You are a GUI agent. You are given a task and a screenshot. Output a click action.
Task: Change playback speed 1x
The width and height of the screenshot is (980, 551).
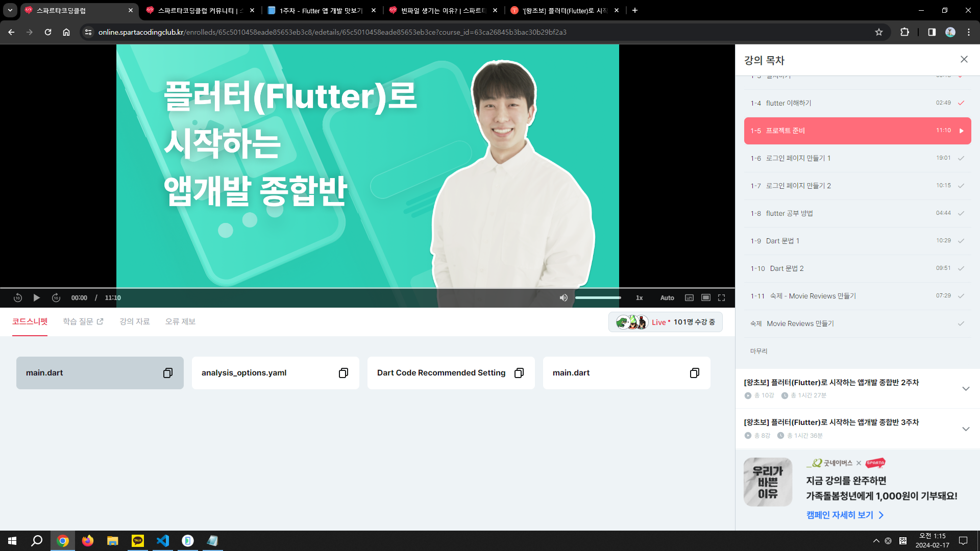click(x=639, y=298)
